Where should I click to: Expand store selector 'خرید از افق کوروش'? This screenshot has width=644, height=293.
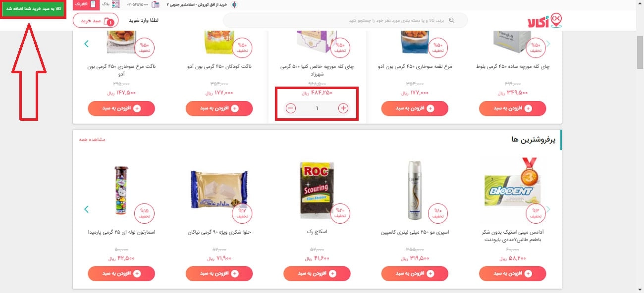[x=198, y=4]
